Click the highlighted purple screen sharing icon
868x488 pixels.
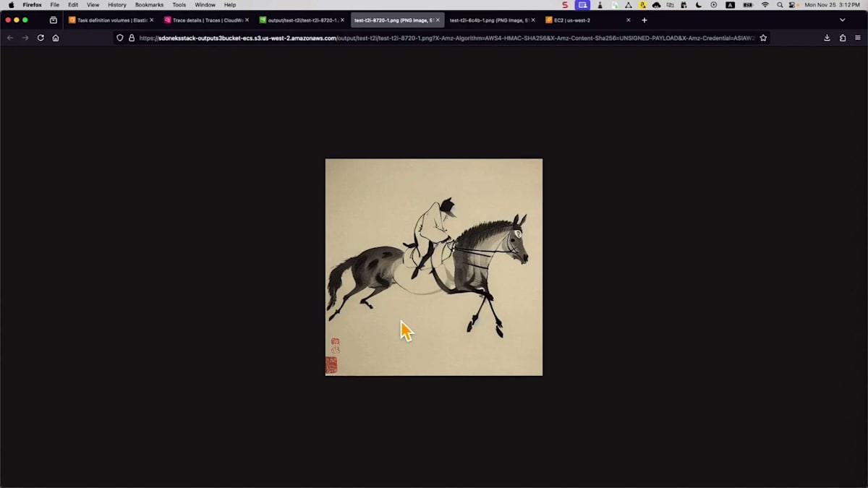pos(583,5)
